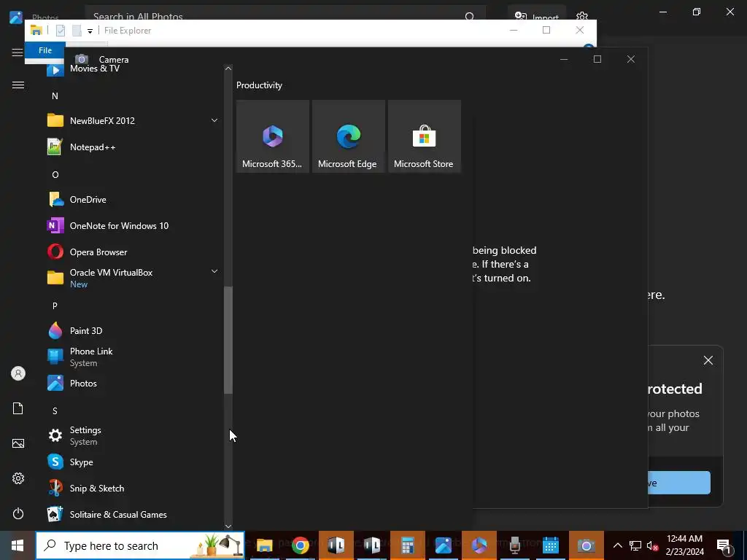Expand the NewBlueFX 2012 folder
This screenshot has height=560, width=747.
pos(214,120)
